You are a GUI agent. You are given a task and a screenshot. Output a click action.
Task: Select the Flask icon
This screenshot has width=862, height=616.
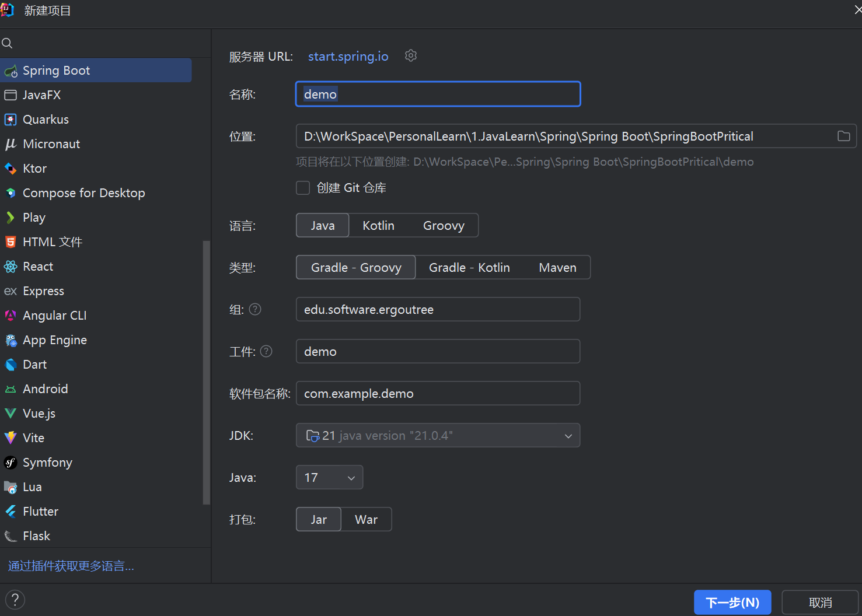11,536
